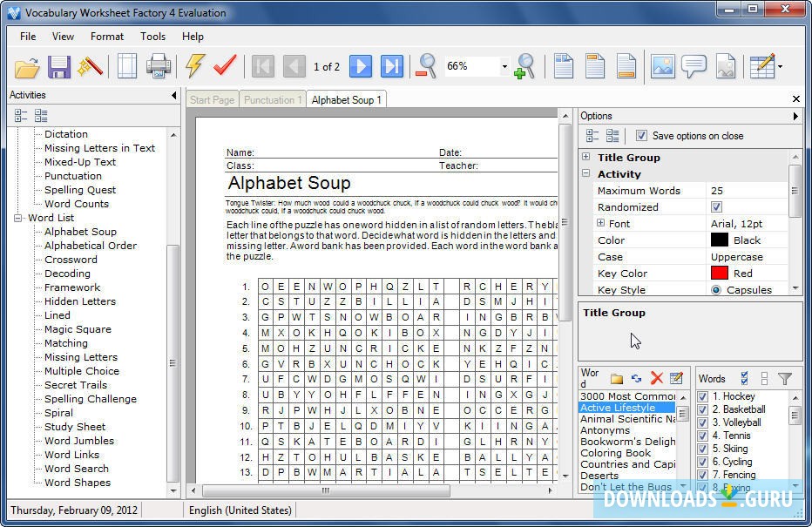The height and width of the screenshot is (527, 812).
Task: Uncheck the Tennis word
Action: pos(703,436)
